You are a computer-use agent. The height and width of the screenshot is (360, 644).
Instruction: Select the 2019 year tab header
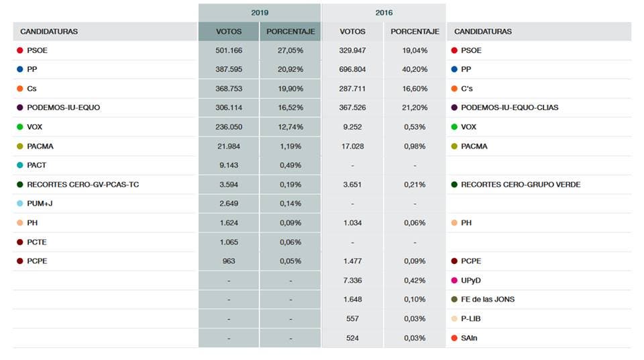pyautogui.click(x=260, y=13)
